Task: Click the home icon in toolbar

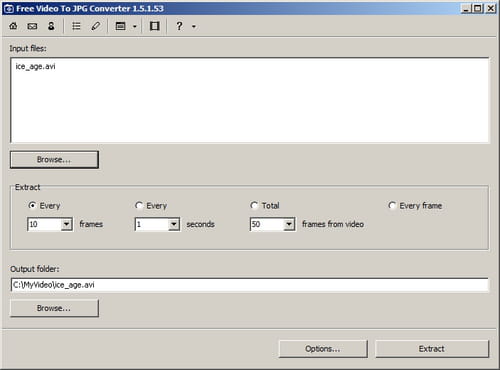Action: tap(13, 26)
